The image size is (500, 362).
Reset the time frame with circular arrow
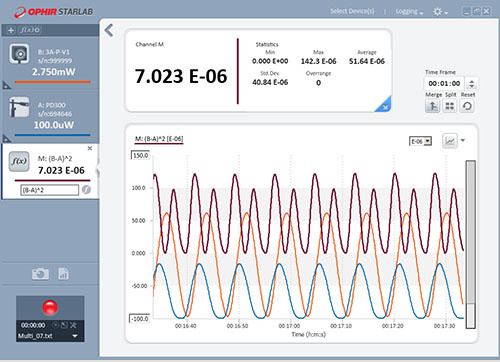(467, 106)
